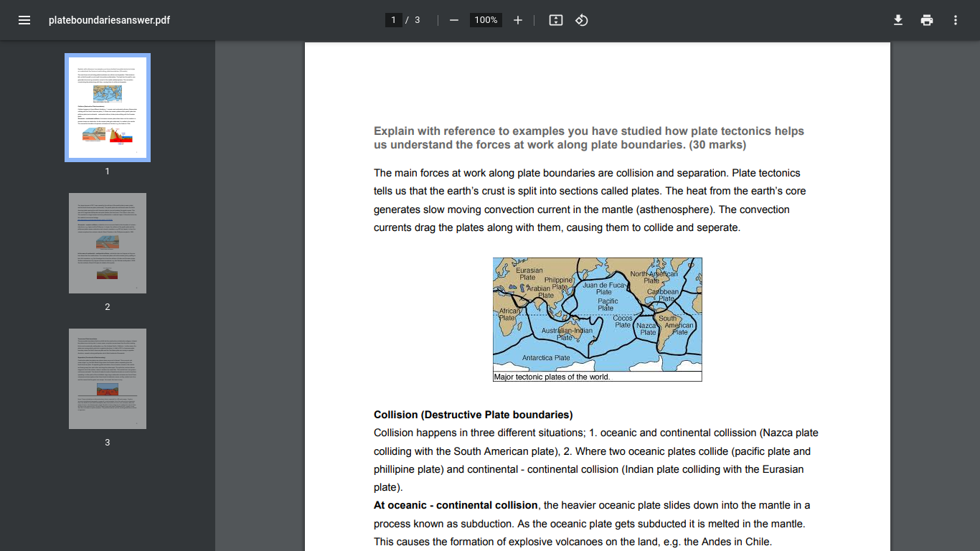Click the 'Collision (Destructive Plate boundaries)' heading
The height and width of the screenshot is (551, 980).
[x=473, y=415]
